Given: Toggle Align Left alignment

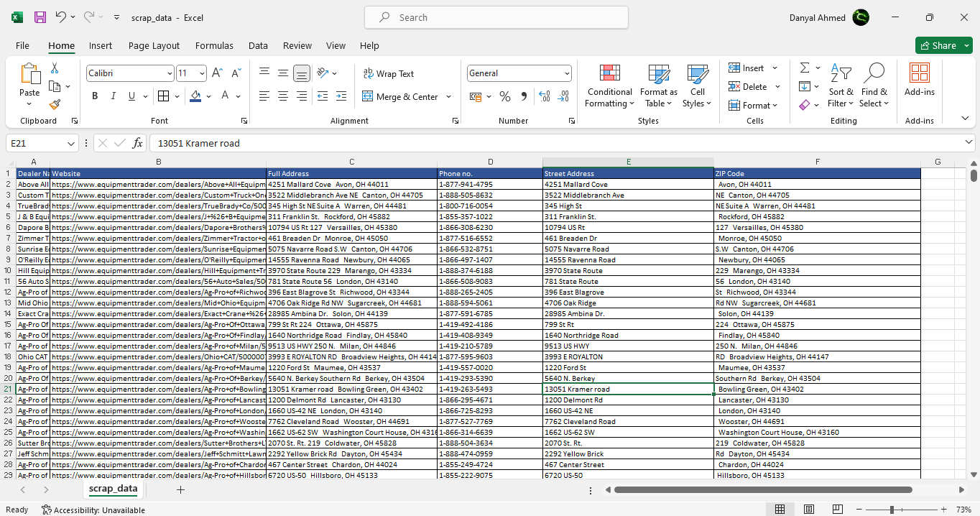Looking at the screenshot, I should 264,96.
